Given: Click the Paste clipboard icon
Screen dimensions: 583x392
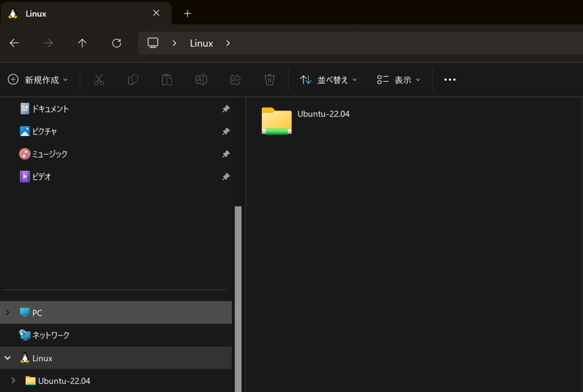Looking at the screenshot, I should pos(167,80).
